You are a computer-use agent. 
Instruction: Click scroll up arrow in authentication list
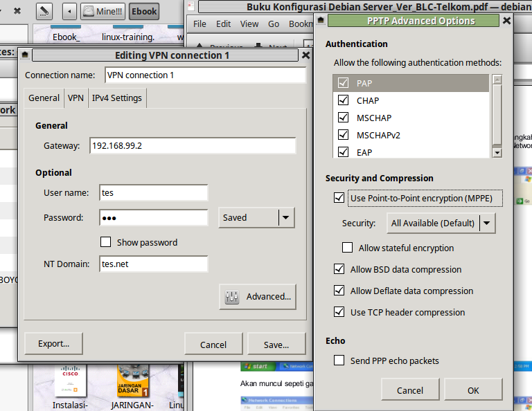pos(497,80)
